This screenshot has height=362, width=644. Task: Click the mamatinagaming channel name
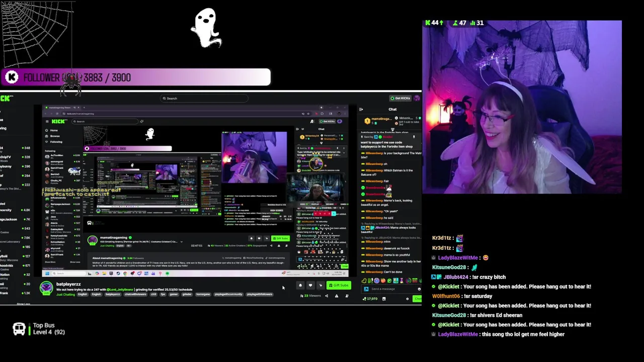(114, 237)
